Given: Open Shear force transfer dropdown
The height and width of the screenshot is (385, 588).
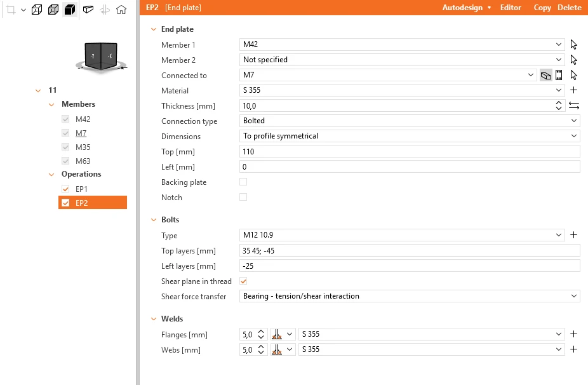Looking at the screenshot, I should pyautogui.click(x=410, y=296).
